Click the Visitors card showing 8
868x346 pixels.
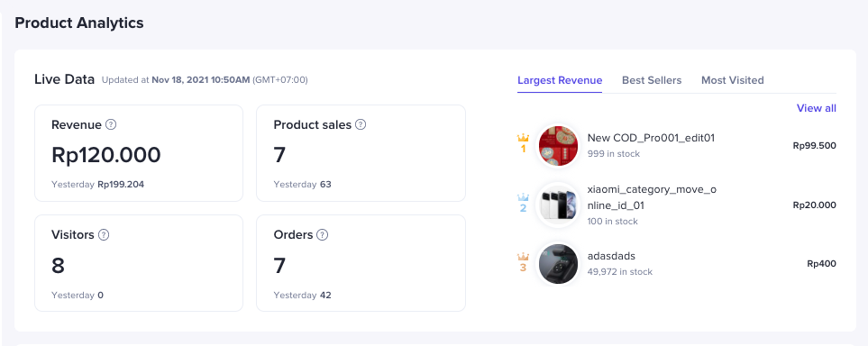[139, 263]
